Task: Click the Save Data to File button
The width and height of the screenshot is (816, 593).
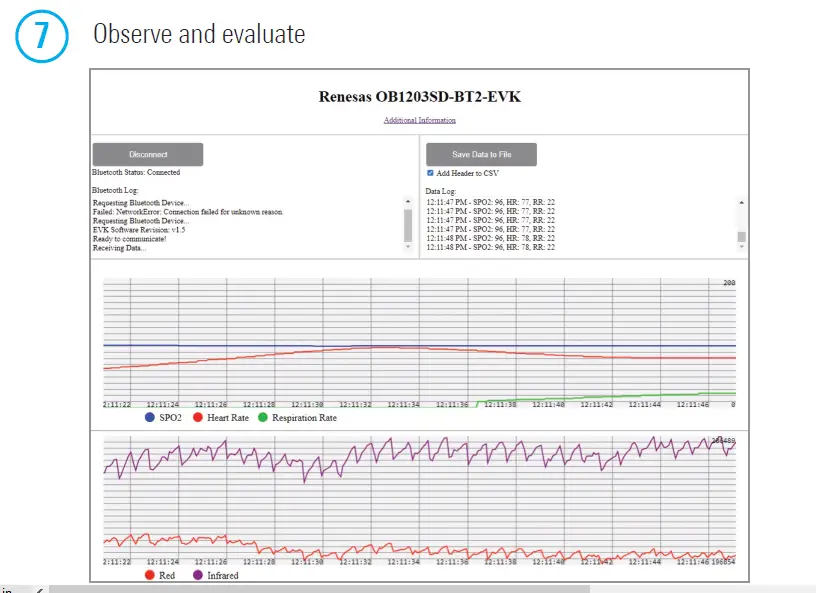Action: point(481,154)
